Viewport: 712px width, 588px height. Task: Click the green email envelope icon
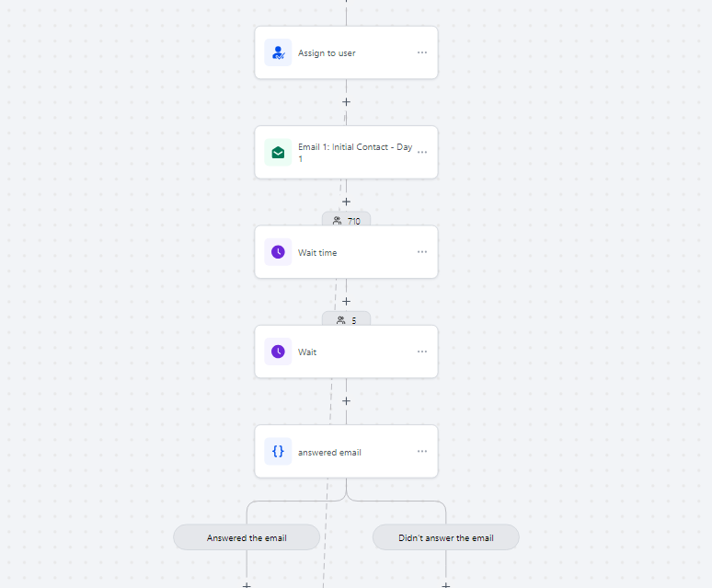pyautogui.click(x=278, y=153)
